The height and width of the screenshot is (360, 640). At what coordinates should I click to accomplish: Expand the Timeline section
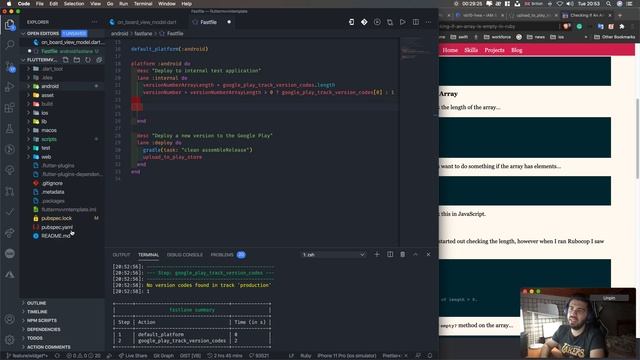(37, 312)
